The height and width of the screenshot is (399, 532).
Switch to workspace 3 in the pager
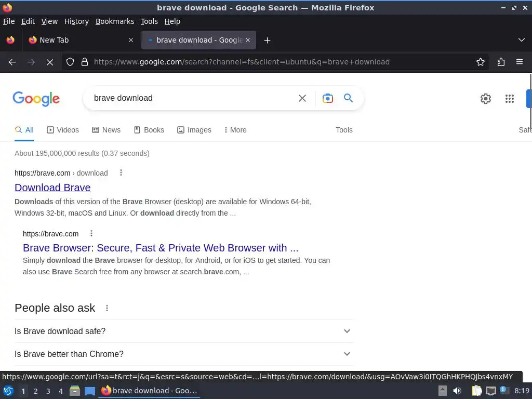pos(48,391)
